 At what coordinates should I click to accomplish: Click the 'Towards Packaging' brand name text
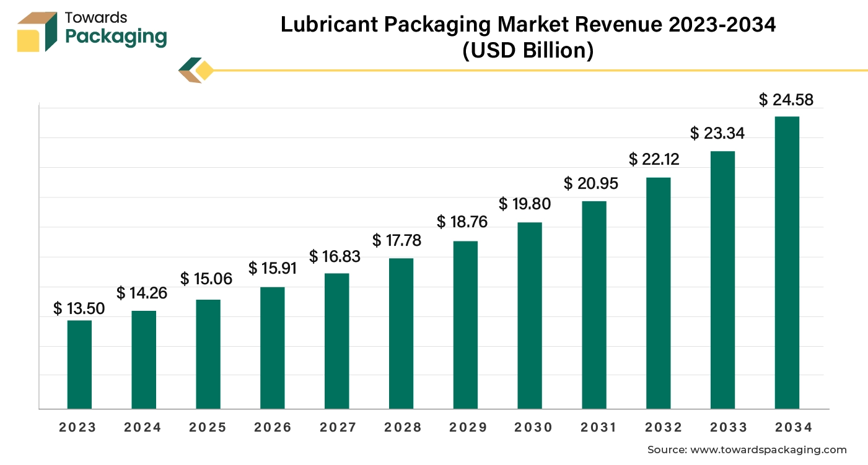pyautogui.click(x=116, y=30)
